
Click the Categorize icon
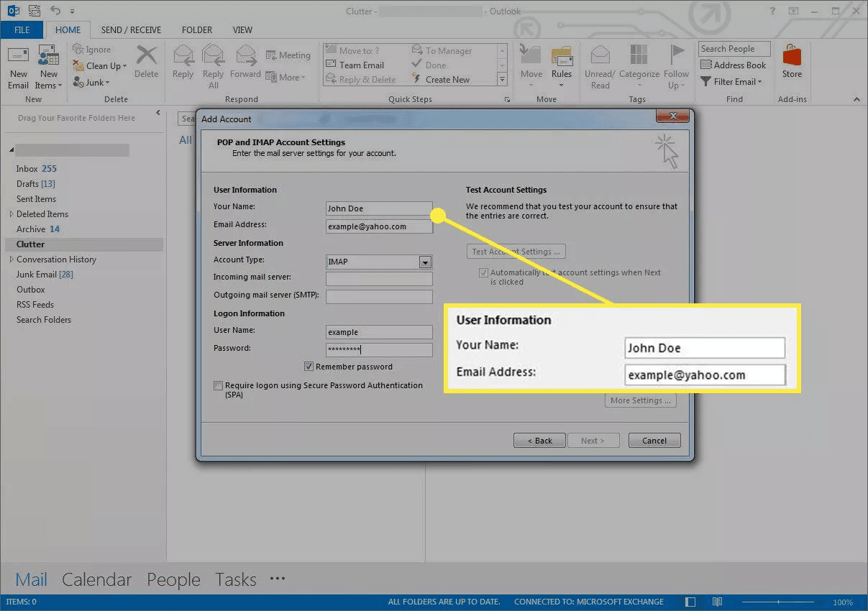[639, 57]
